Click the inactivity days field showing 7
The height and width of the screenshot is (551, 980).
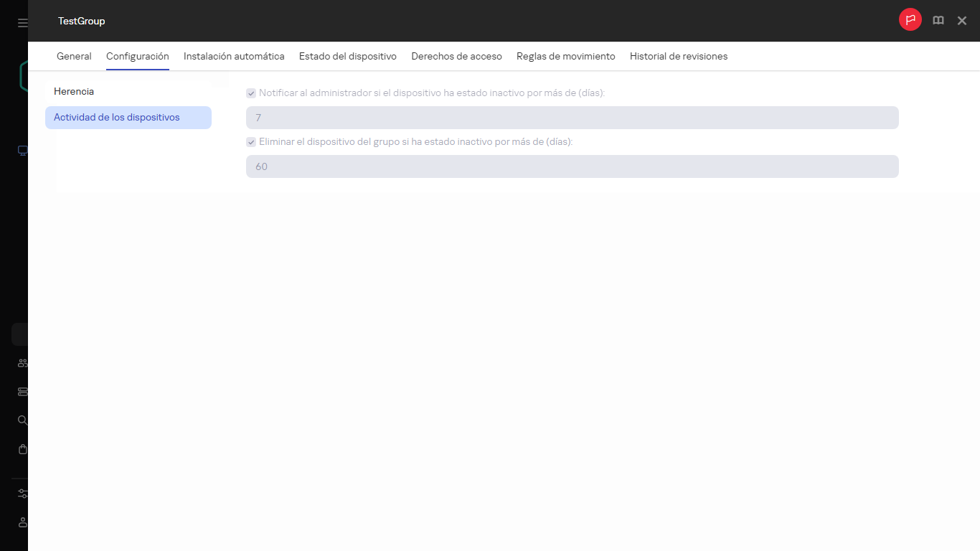tap(572, 117)
